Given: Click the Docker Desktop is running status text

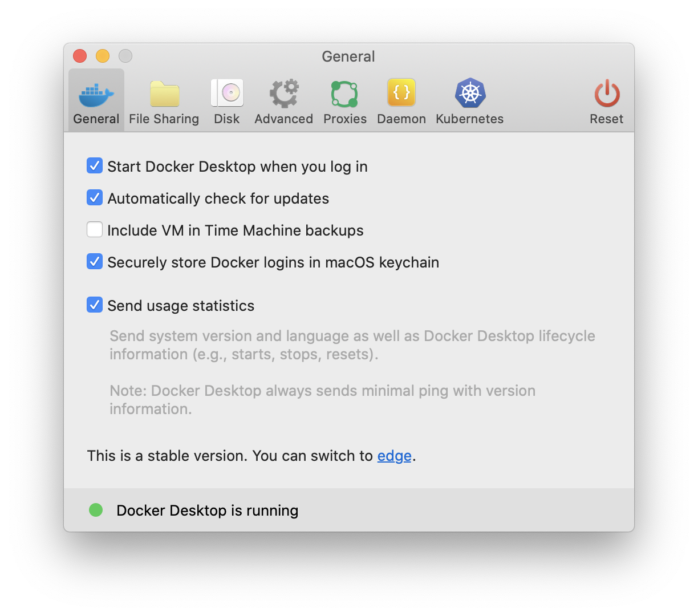Looking at the screenshot, I should (207, 510).
